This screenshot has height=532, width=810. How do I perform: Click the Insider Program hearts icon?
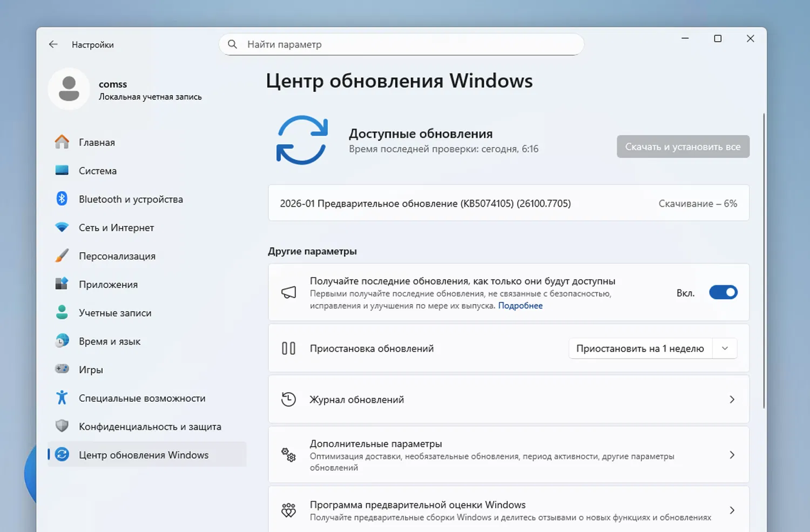[x=289, y=510]
